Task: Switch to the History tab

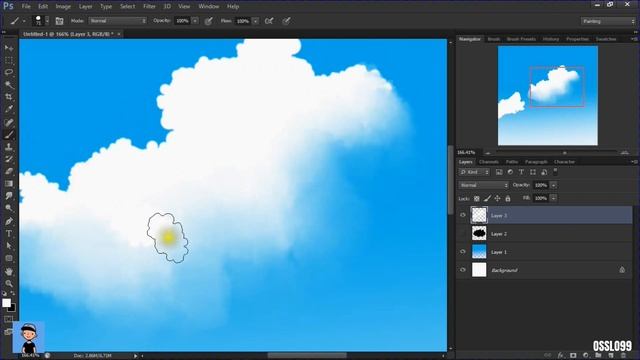Action: pyautogui.click(x=551, y=39)
